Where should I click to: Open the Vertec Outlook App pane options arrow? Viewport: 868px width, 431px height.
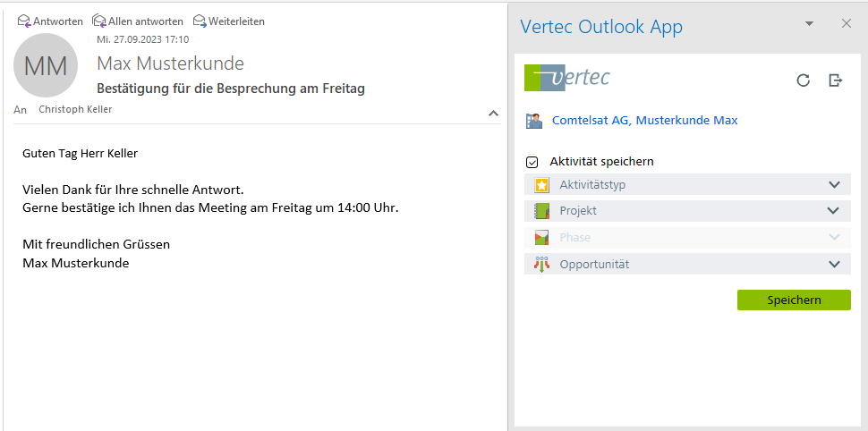810,24
